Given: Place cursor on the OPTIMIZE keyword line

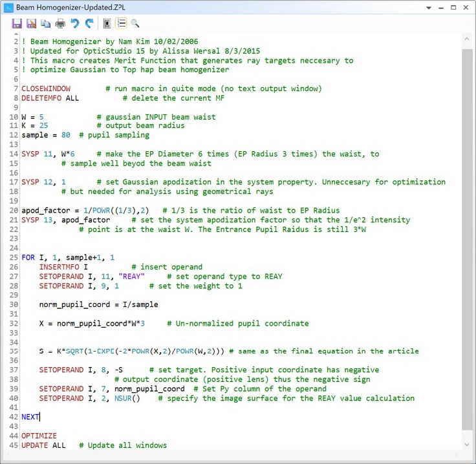Looking at the screenshot, I should 39,436.
